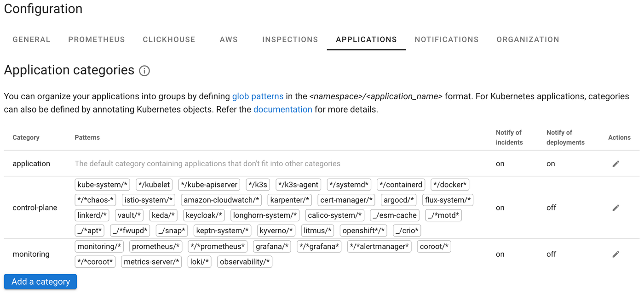Click the observability/* pattern chip
This screenshot has width=644, height=293.
245,262
